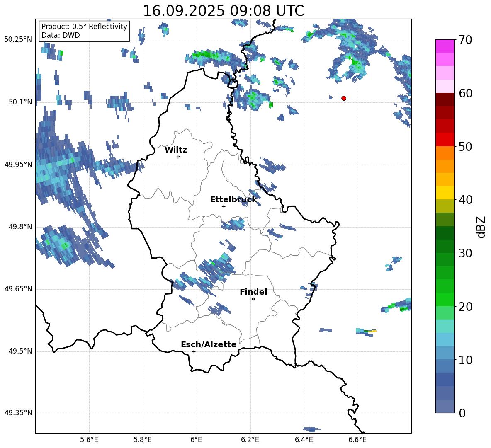The image size is (491, 448).
Task: Click the 49.35°N latitude label
Action: point(18,413)
